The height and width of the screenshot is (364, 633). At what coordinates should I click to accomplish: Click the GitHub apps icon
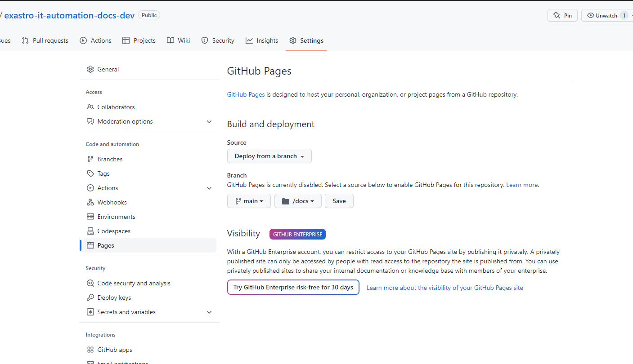[90, 350]
